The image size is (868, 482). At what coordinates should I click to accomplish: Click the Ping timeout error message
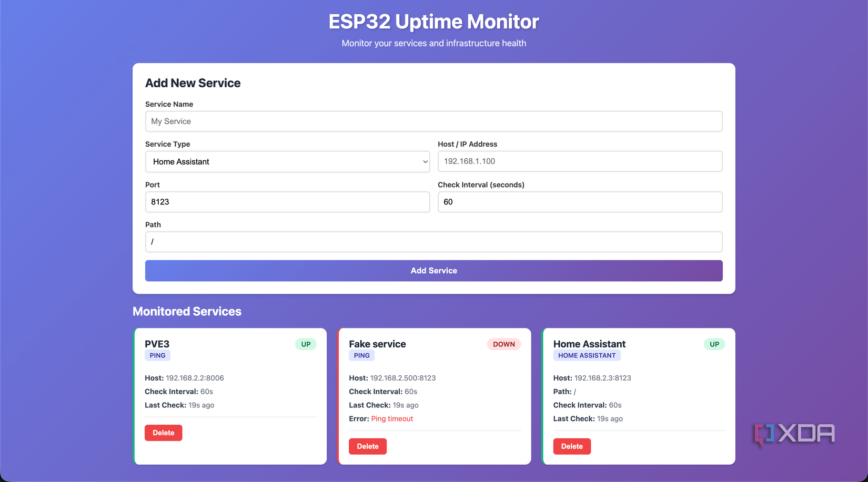391,418
